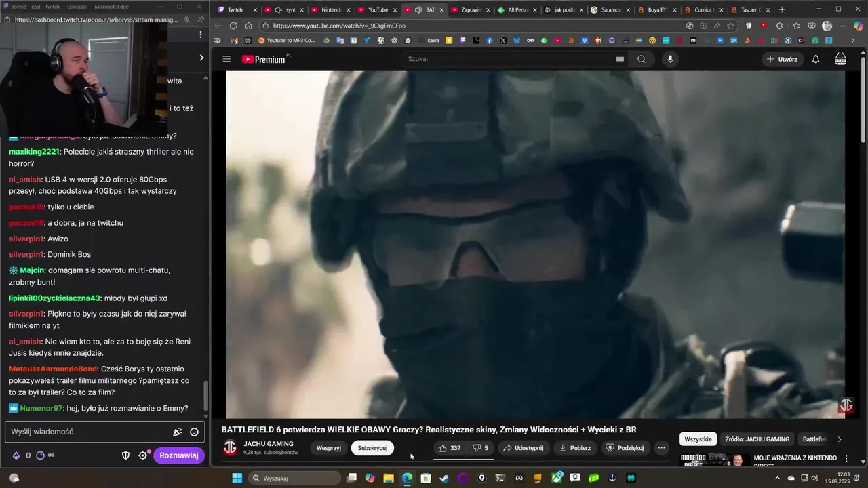This screenshot has width=868, height=488.
Task: Open the channel points icon in chat
Action: pos(40,455)
